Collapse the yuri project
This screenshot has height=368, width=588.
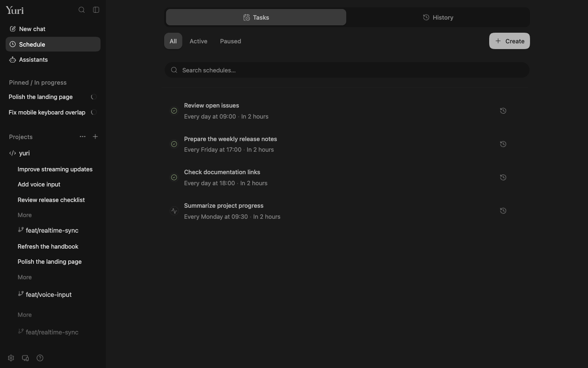pyautogui.click(x=53, y=153)
